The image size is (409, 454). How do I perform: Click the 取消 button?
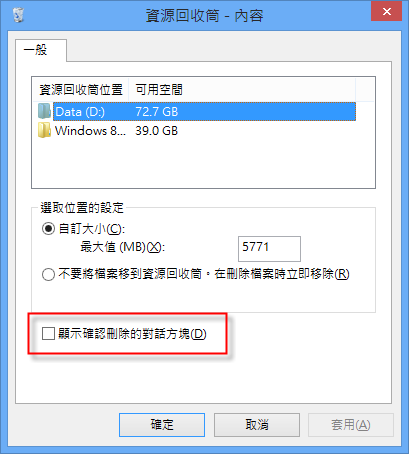[x=257, y=425]
